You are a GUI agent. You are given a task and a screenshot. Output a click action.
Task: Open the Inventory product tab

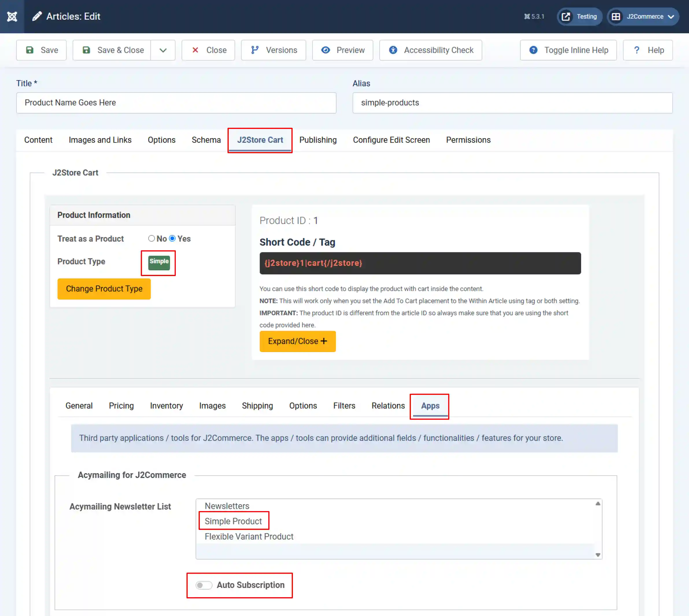(166, 406)
